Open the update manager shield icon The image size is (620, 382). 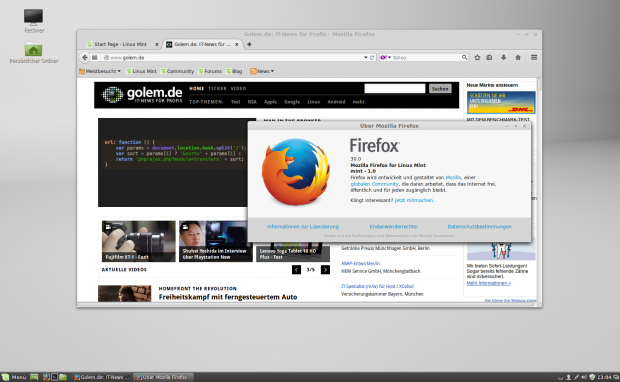(x=592, y=377)
